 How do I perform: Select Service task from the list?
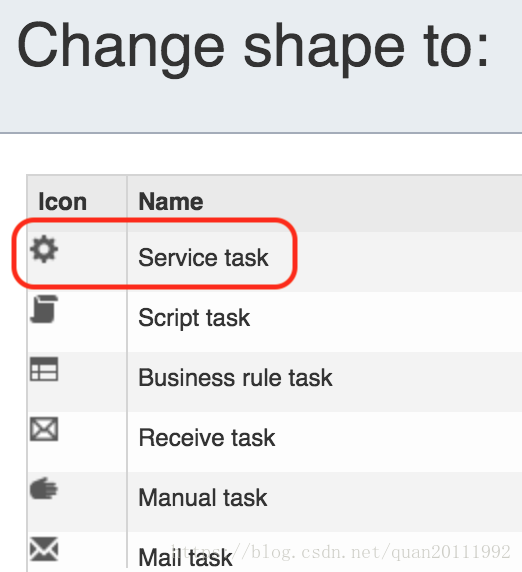pos(203,258)
